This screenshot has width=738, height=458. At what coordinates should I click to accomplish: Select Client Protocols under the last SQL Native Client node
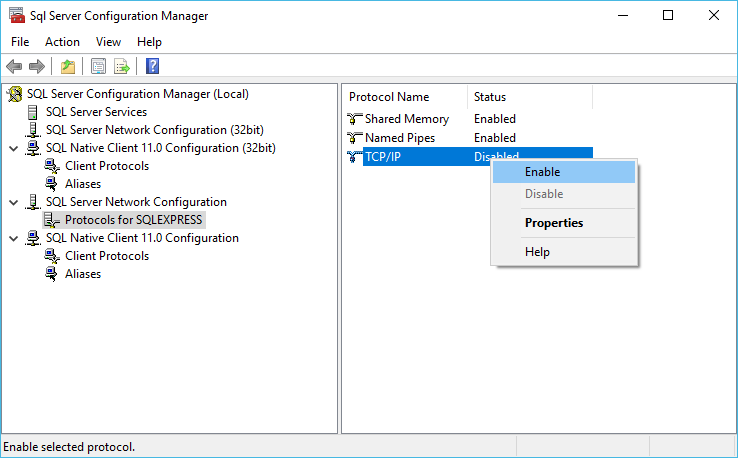107,256
